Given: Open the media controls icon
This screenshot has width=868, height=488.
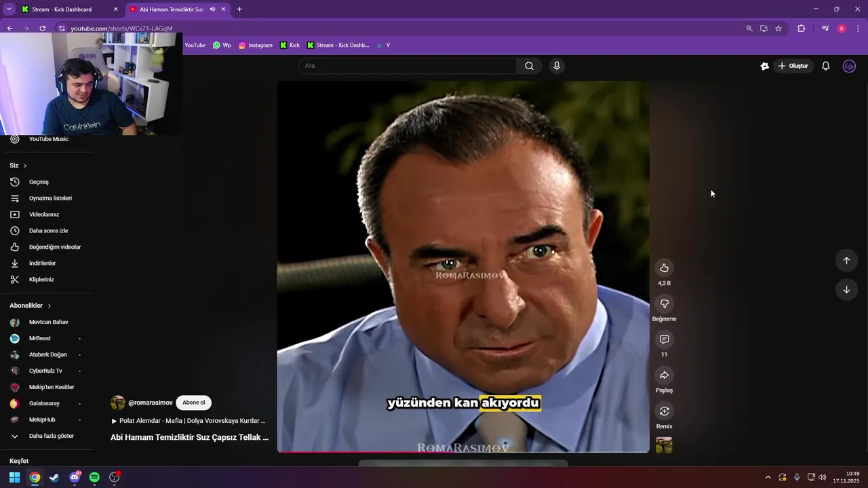Looking at the screenshot, I should click(x=825, y=28).
